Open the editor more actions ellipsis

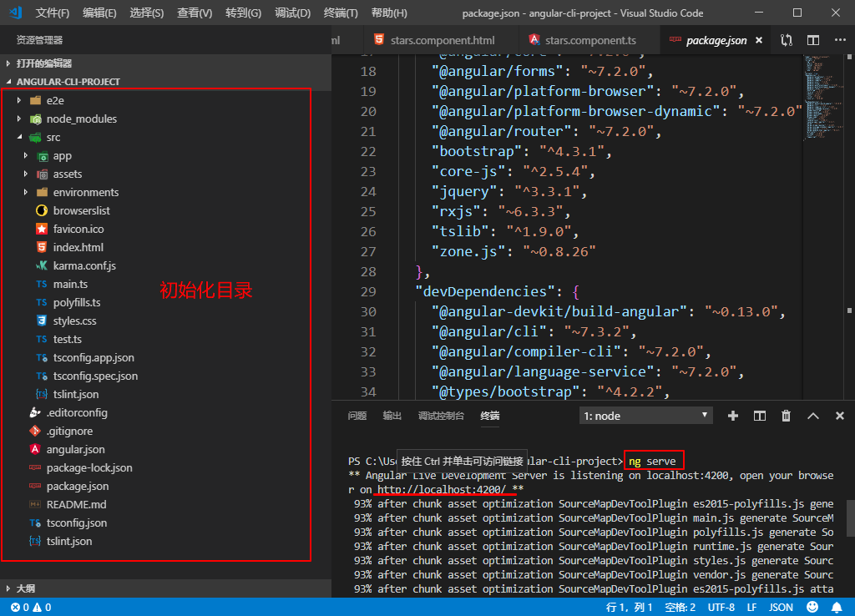[840, 40]
